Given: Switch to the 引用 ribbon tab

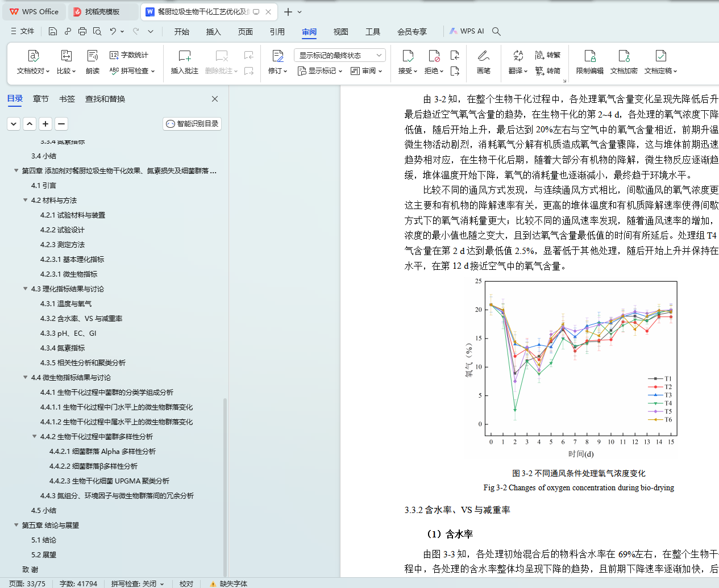Looking at the screenshot, I should (x=277, y=32).
